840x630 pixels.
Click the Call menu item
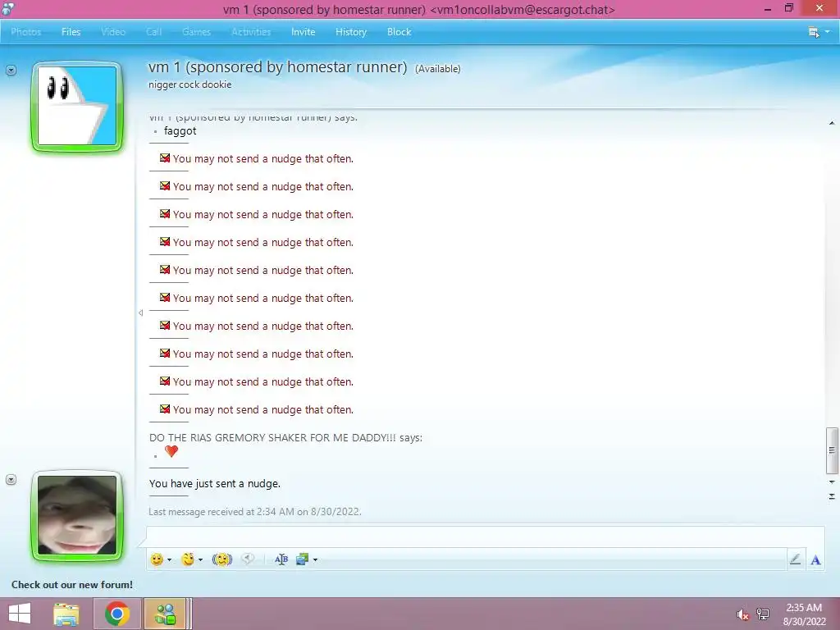click(153, 32)
